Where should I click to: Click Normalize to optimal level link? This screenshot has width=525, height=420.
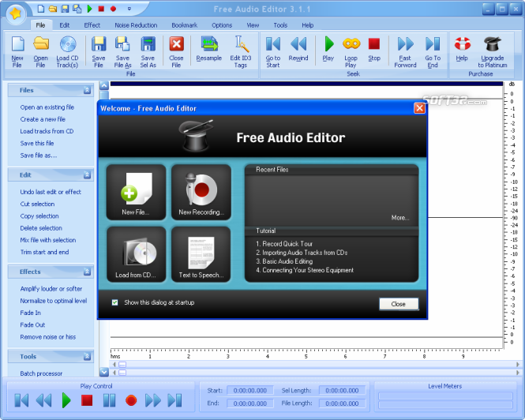(x=54, y=301)
